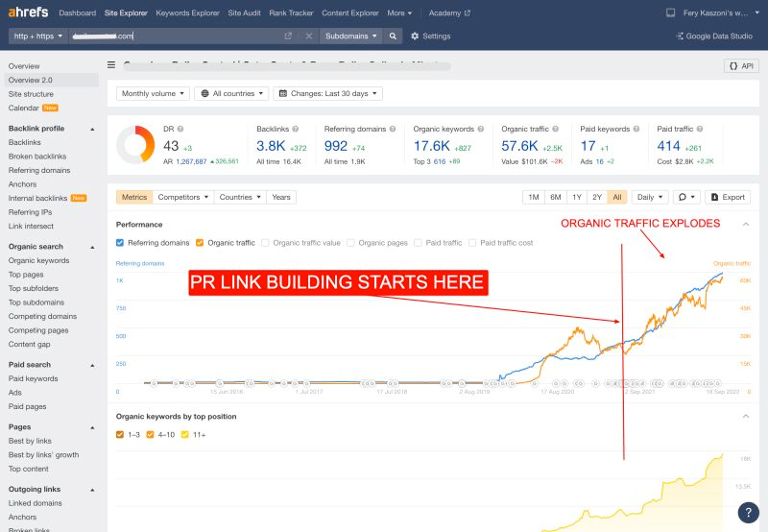Toggle the 1–3 position checkbox
Image resolution: width=768 pixels, height=532 pixels.
pyautogui.click(x=120, y=434)
